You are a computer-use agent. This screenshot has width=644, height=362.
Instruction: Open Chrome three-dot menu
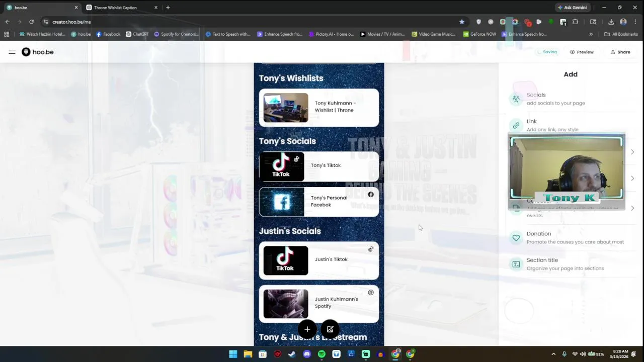coord(635,22)
